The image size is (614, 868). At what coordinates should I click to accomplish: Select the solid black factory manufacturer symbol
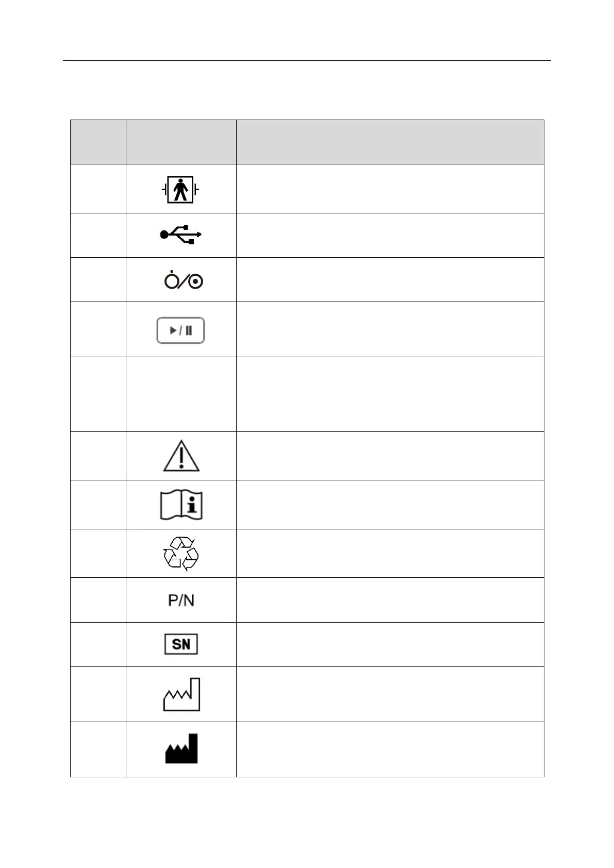point(181,748)
